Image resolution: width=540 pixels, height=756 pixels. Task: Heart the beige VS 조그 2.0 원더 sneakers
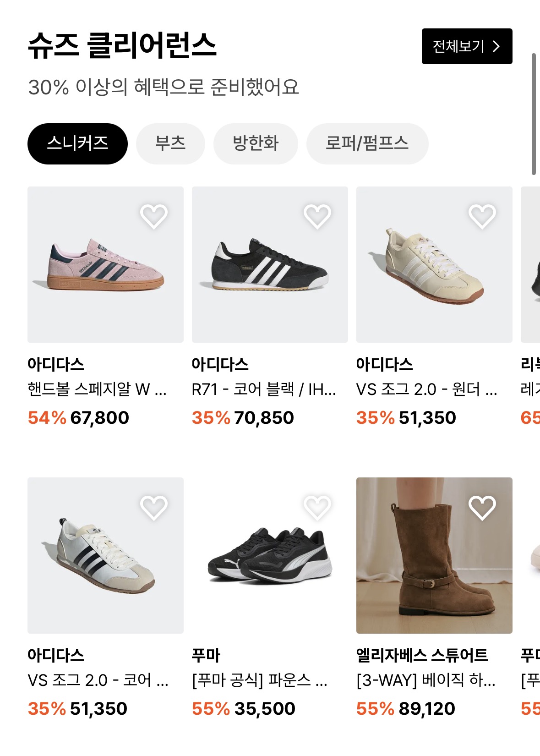click(x=480, y=217)
